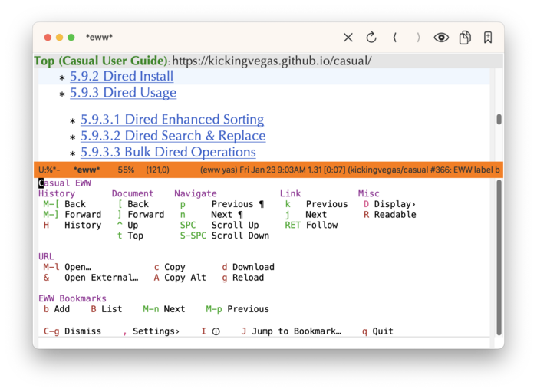Click the copy URL documents icon
This screenshot has height=392, width=537.
point(465,38)
